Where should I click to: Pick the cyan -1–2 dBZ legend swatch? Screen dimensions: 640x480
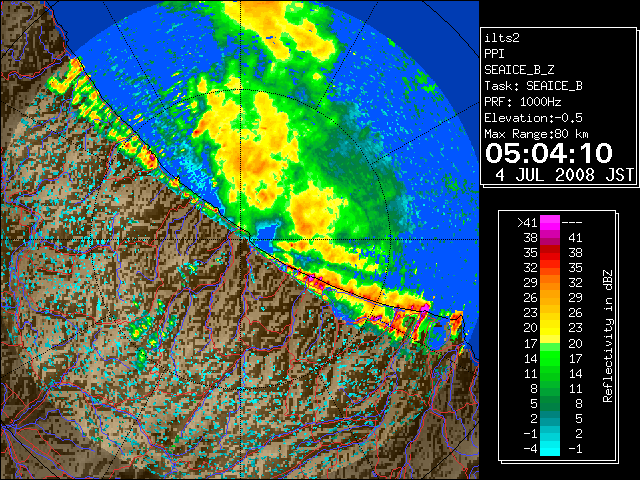(x=550, y=433)
